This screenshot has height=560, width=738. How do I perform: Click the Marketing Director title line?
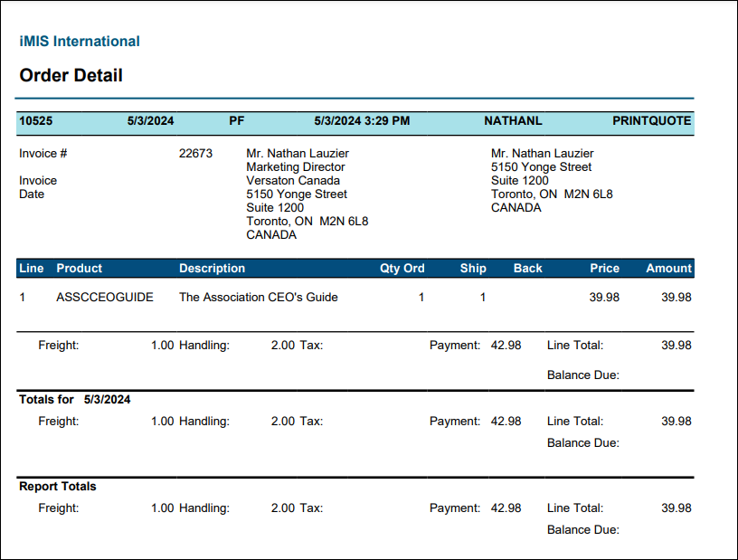pos(296,167)
